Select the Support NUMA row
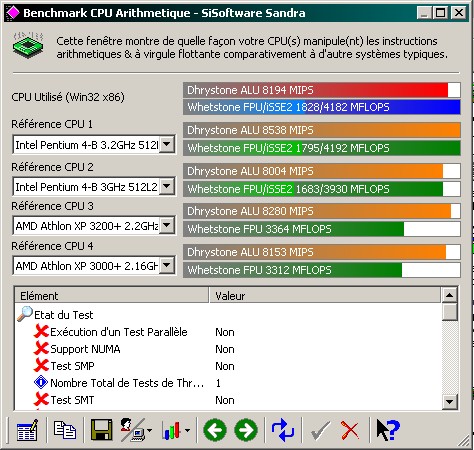This screenshot has height=450, width=474. (228, 349)
